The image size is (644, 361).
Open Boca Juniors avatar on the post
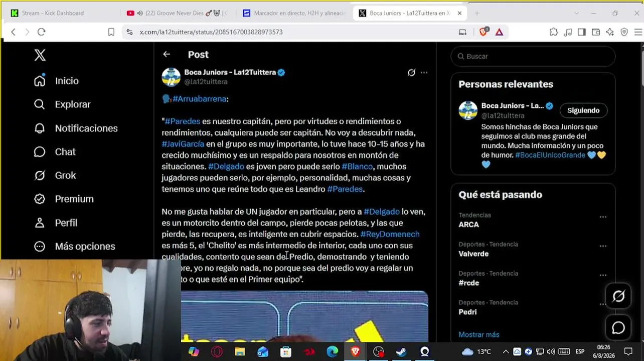point(171,77)
